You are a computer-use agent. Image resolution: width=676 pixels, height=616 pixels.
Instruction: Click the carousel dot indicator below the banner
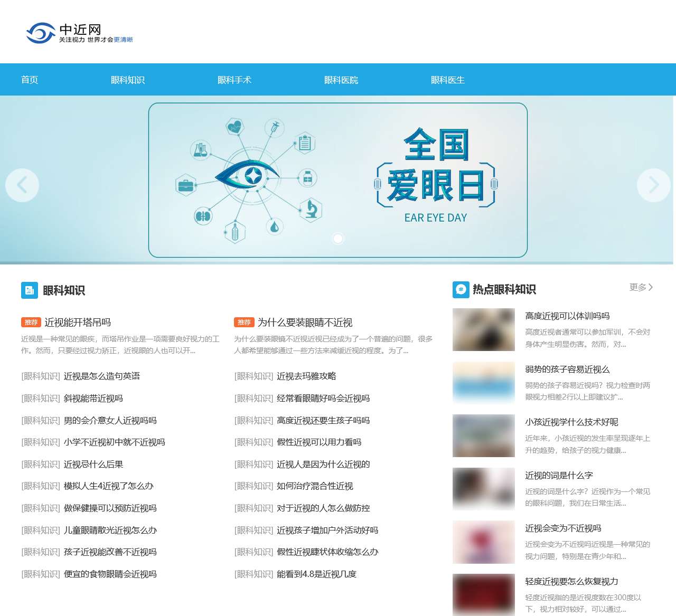click(x=338, y=239)
